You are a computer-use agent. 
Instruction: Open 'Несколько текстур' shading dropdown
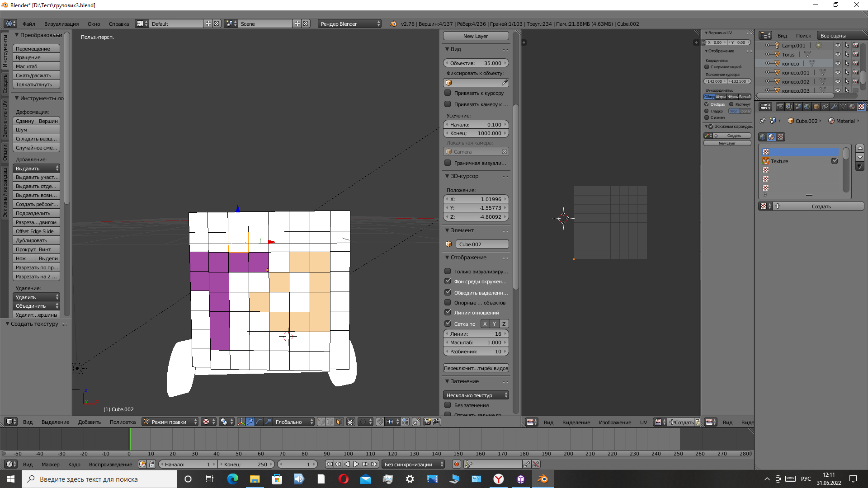point(476,395)
